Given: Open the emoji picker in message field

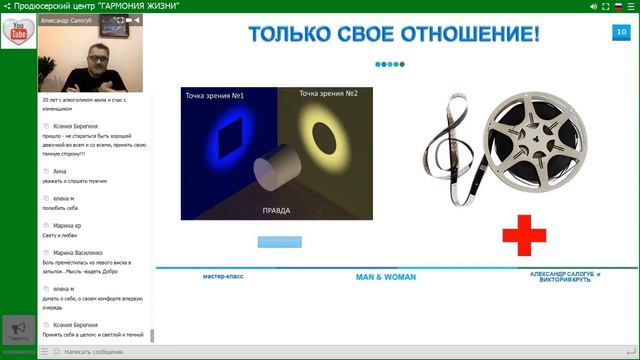Looking at the screenshot, I should click(57, 351).
